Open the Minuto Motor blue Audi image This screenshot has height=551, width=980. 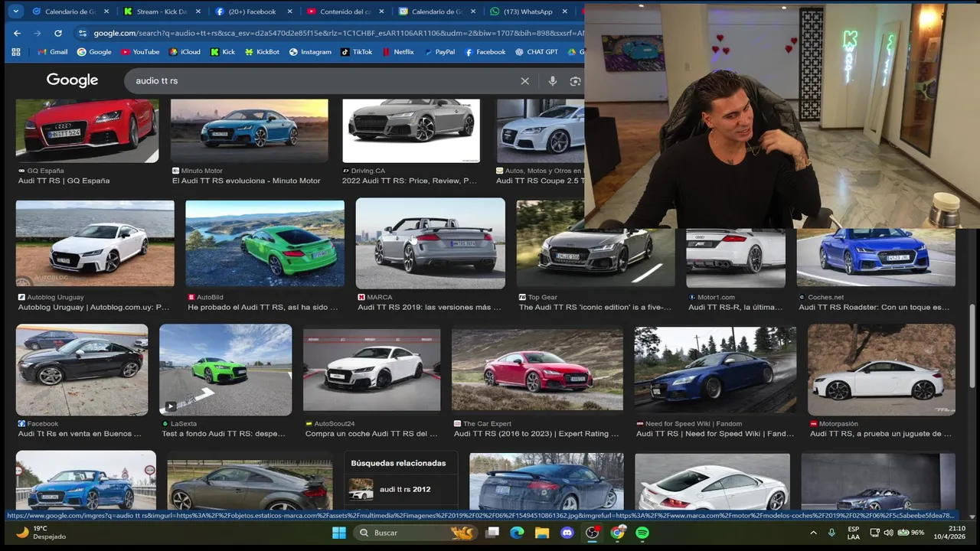coord(249,130)
